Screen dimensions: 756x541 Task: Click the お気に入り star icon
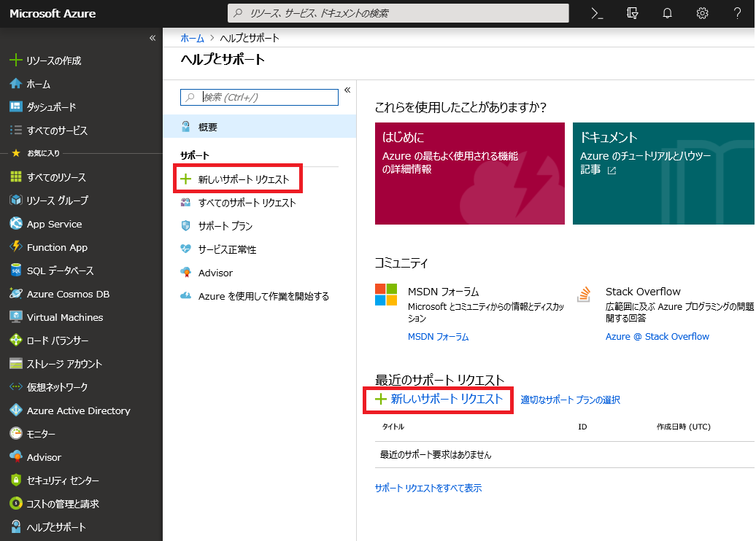[16, 153]
